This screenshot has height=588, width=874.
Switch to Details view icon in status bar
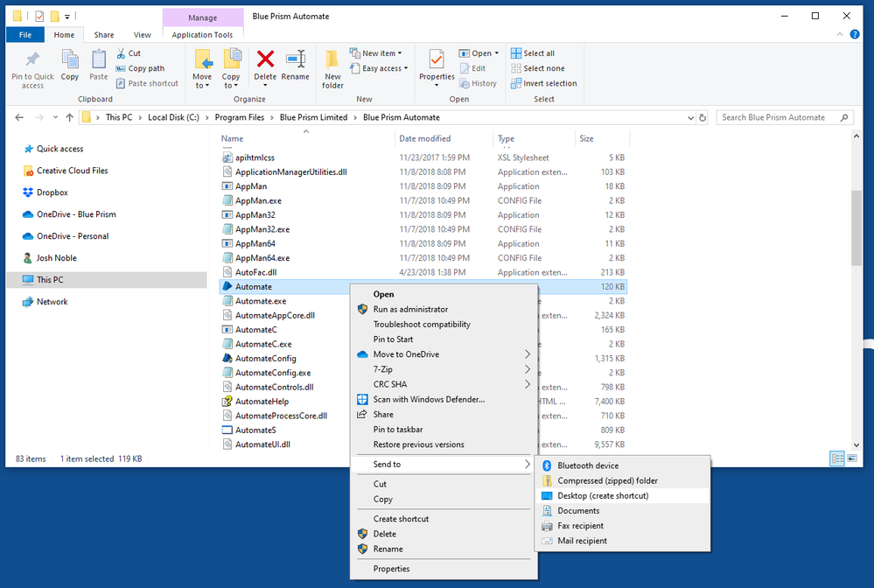(837, 458)
